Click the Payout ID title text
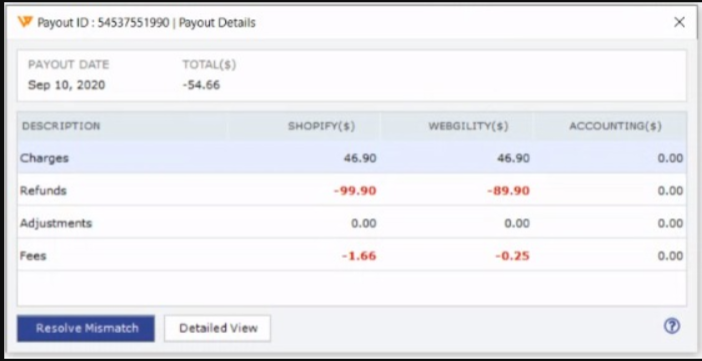 pos(146,22)
